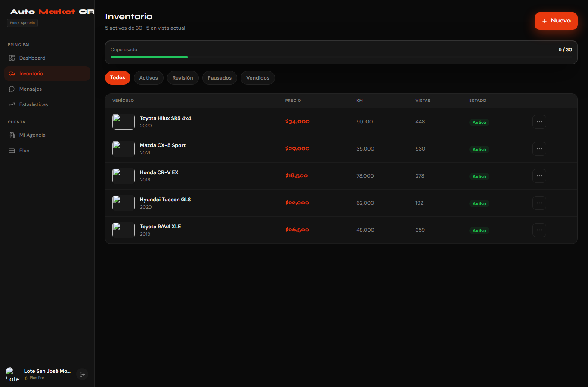588x387 pixels.
Task: Click the Plan credit card icon
Action: point(12,150)
